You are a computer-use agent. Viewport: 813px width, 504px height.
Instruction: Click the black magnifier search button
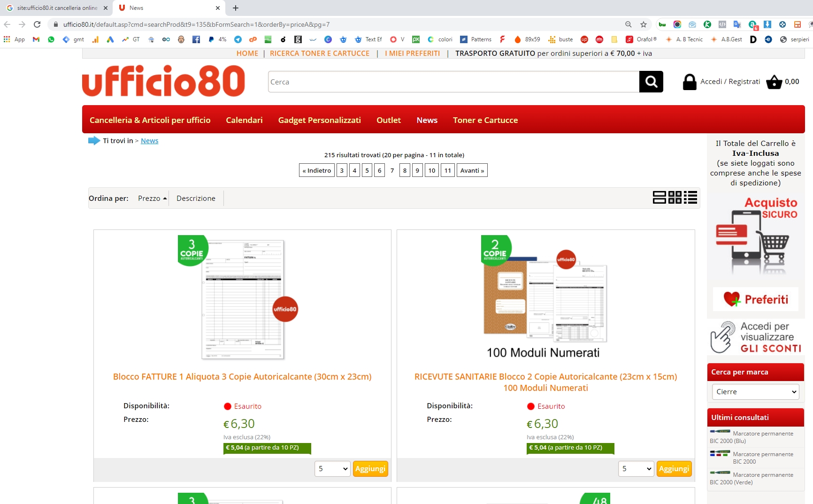point(651,82)
